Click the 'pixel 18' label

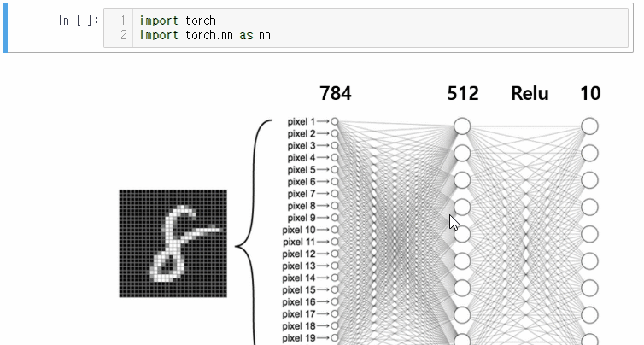[x=299, y=326]
